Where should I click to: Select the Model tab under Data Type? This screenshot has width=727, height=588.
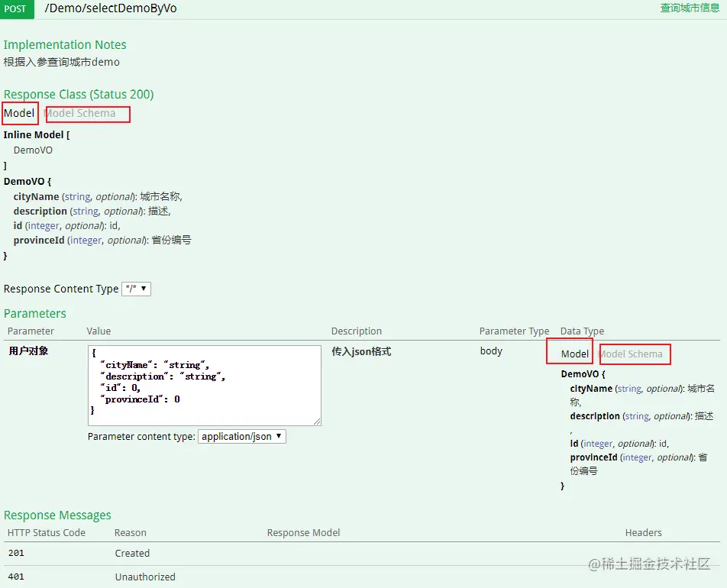pyautogui.click(x=574, y=354)
